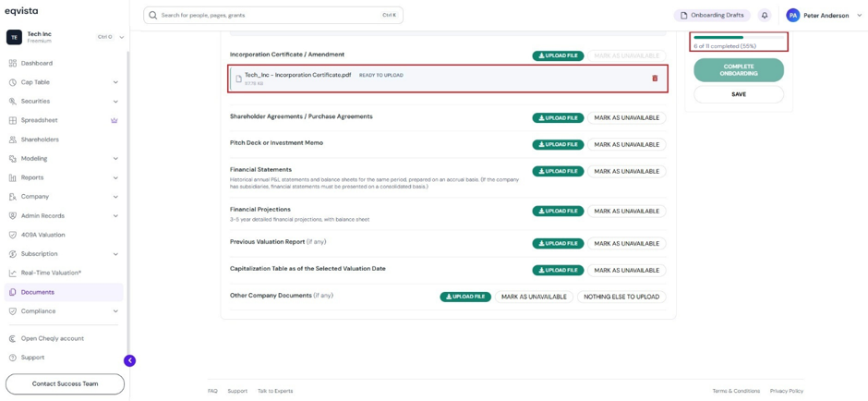Viewport: 868px width, 401px height.
Task: Click the PDF file icon for Tech_Inc certificate
Action: [x=238, y=79]
